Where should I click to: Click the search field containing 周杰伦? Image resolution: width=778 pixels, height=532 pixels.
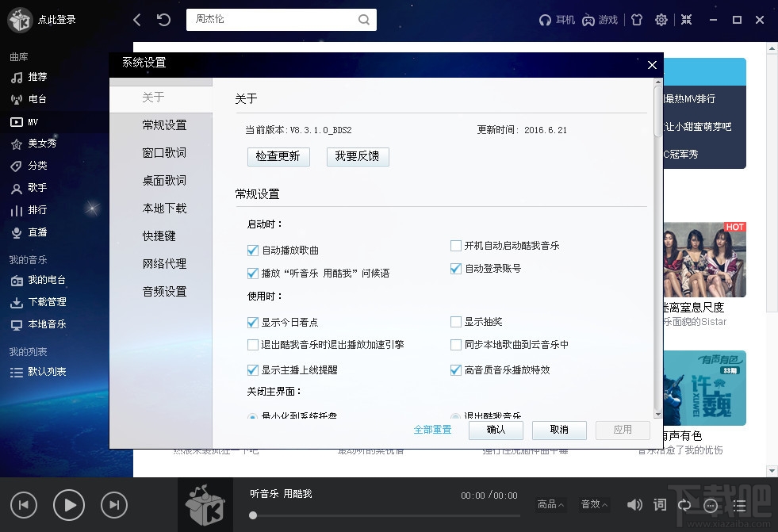tap(282, 20)
